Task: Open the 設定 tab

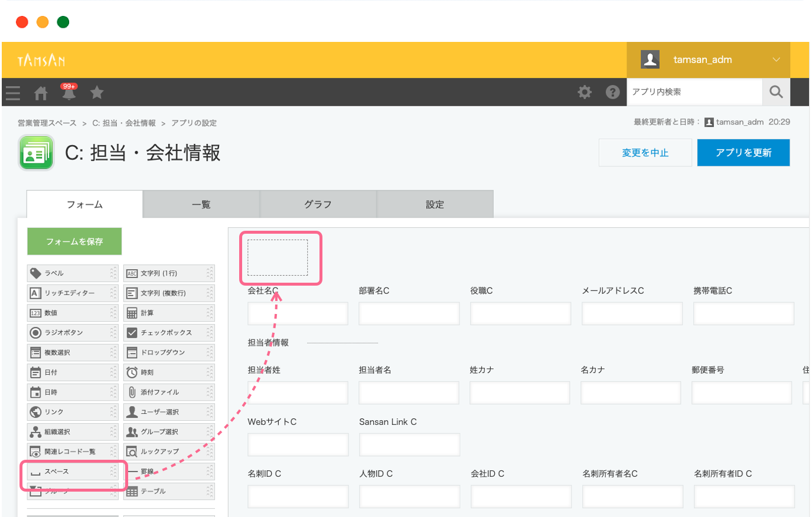Action: tap(435, 204)
